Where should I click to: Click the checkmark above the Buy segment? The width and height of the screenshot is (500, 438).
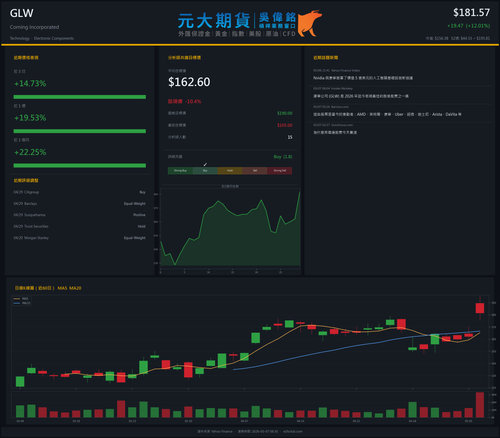205,164
